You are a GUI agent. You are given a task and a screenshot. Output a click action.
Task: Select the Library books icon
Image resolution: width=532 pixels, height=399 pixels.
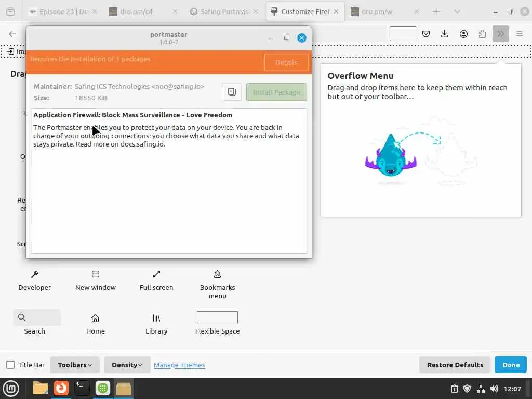coord(156,318)
